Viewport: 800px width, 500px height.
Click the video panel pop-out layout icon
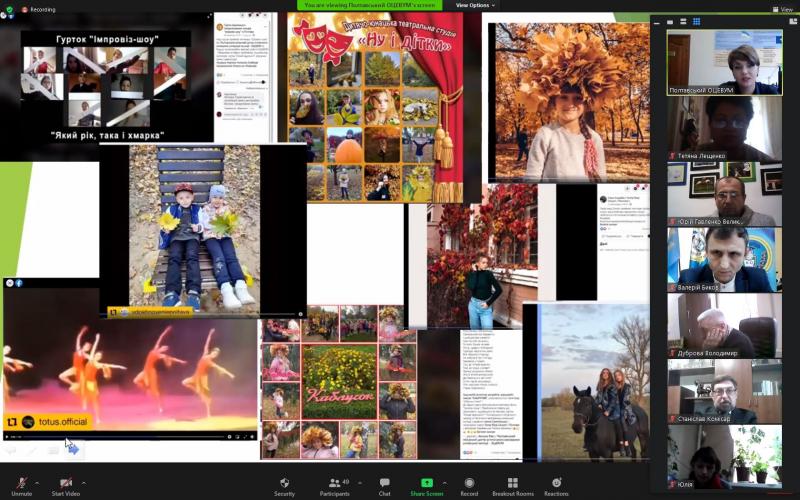(792, 21)
